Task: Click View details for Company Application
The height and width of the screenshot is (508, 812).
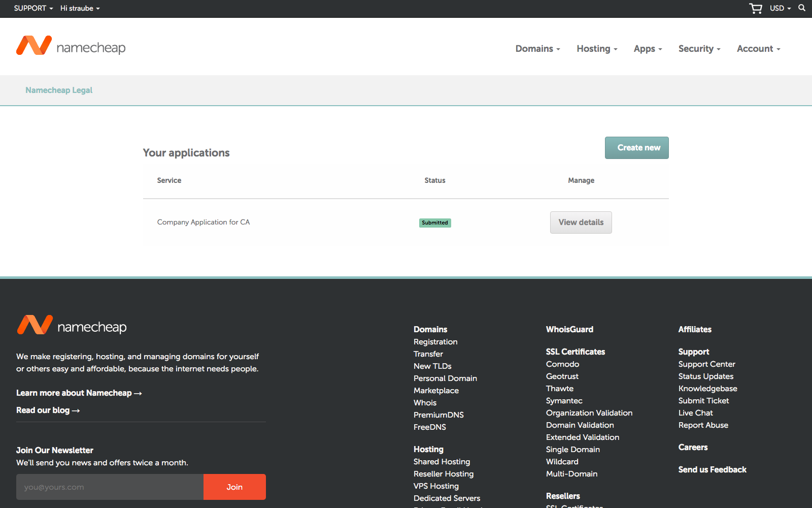Action: 581,223
